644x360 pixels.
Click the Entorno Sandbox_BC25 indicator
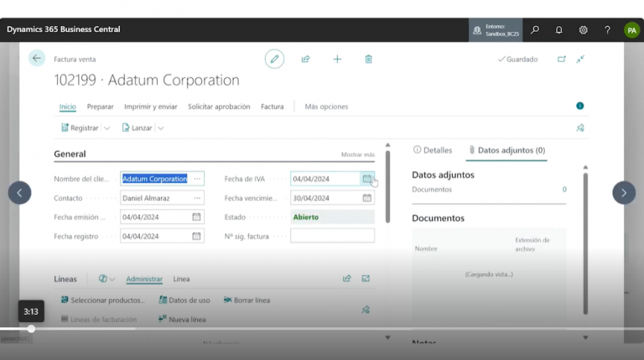[x=496, y=30]
